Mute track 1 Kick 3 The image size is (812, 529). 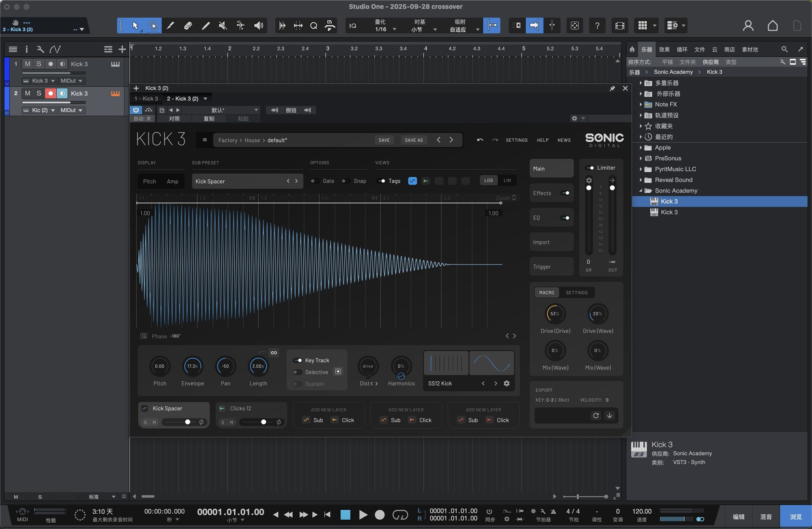[x=27, y=64]
